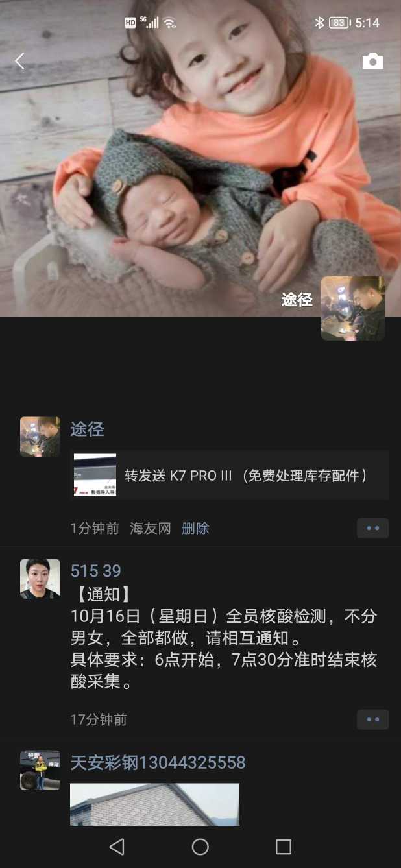Open the 515 39 username link

(95, 571)
